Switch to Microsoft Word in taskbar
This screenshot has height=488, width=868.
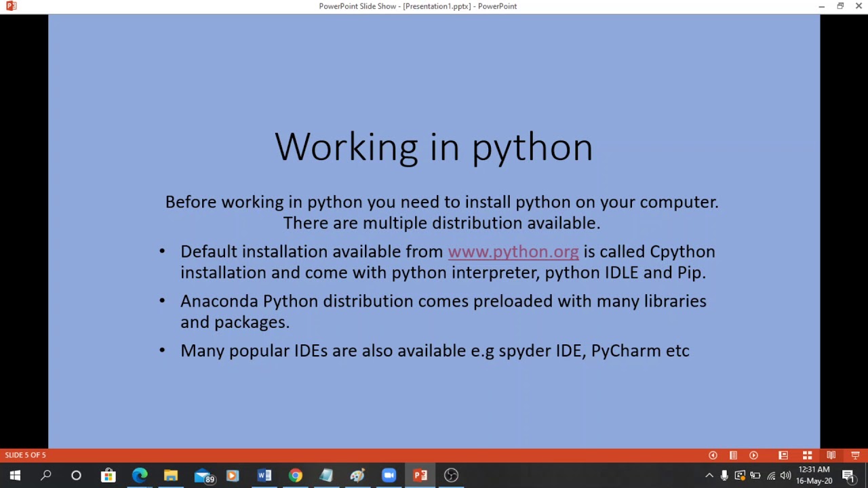264,475
